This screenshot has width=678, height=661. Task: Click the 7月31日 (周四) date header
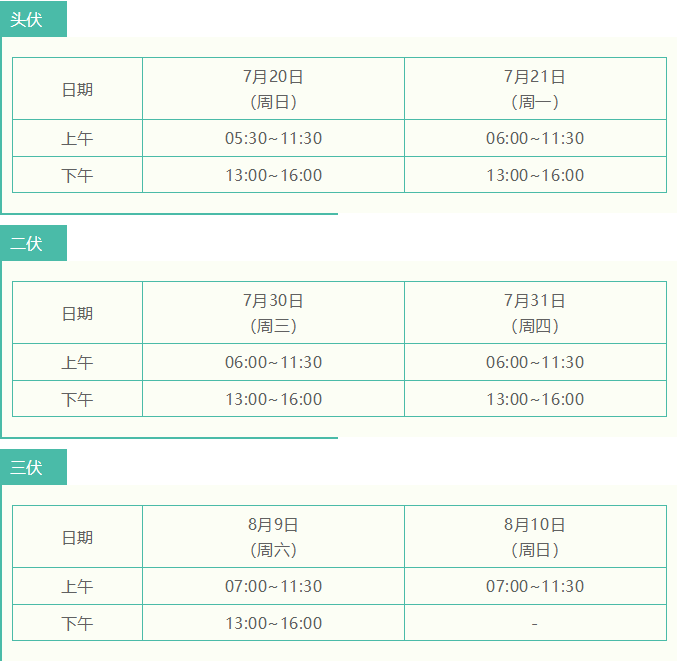click(x=535, y=313)
